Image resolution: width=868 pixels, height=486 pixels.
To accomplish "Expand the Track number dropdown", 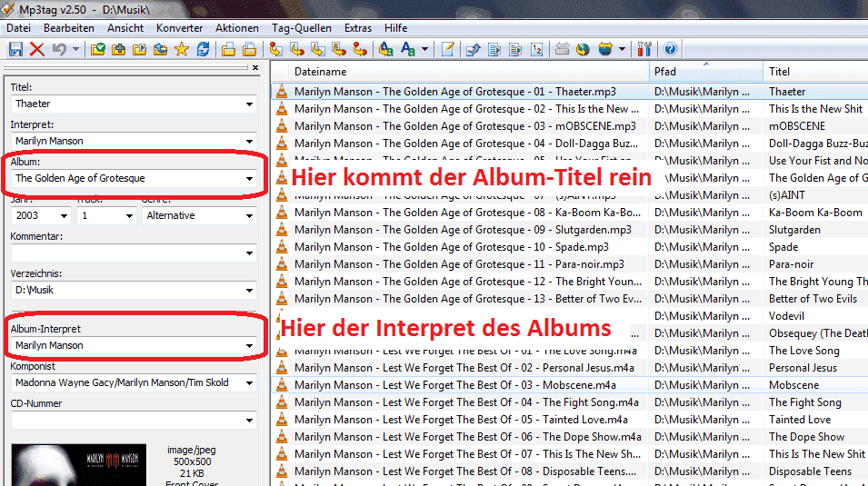I will 129,216.
